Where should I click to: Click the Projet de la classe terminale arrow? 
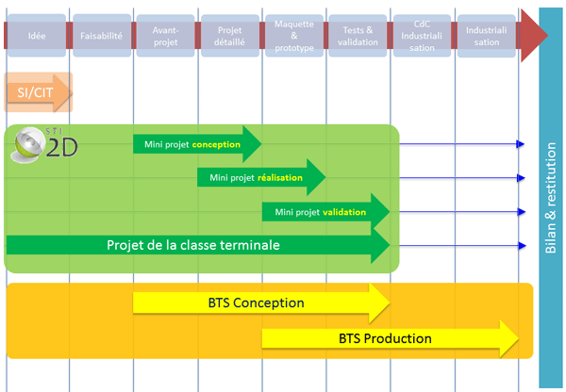(x=193, y=245)
